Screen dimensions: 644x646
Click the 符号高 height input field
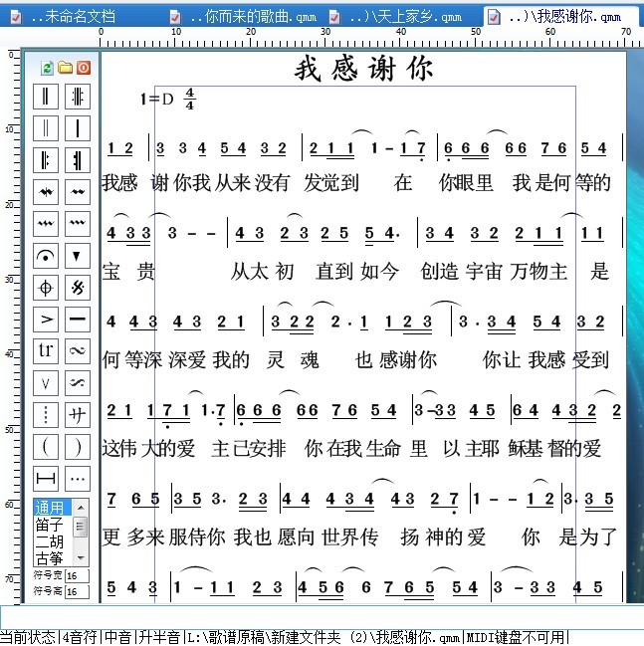pyautogui.click(x=77, y=591)
